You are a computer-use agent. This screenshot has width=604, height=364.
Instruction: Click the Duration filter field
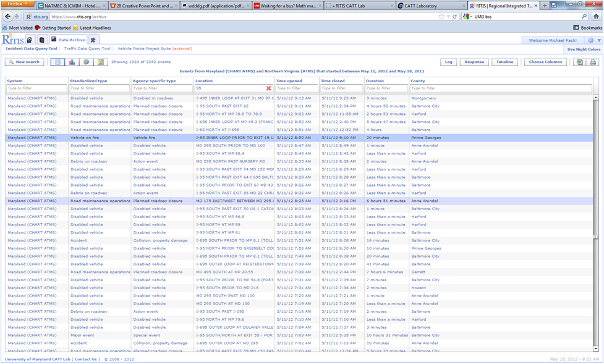point(386,88)
